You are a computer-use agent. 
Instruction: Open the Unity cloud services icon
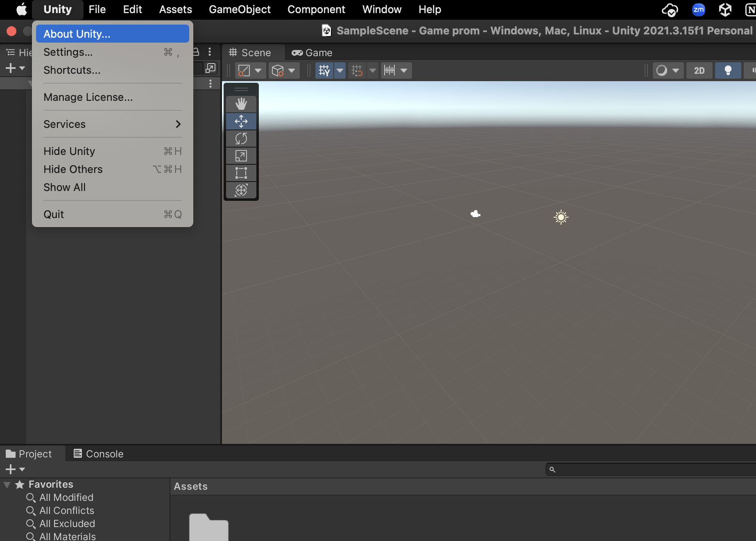point(670,9)
